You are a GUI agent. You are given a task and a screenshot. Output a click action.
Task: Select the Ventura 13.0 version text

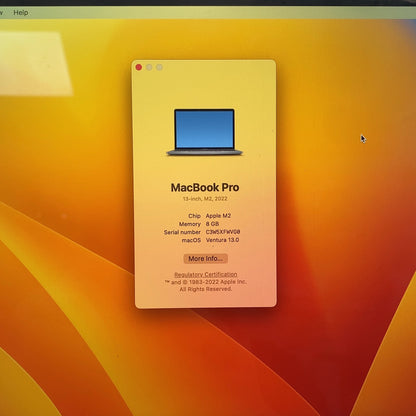pos(222,240)
